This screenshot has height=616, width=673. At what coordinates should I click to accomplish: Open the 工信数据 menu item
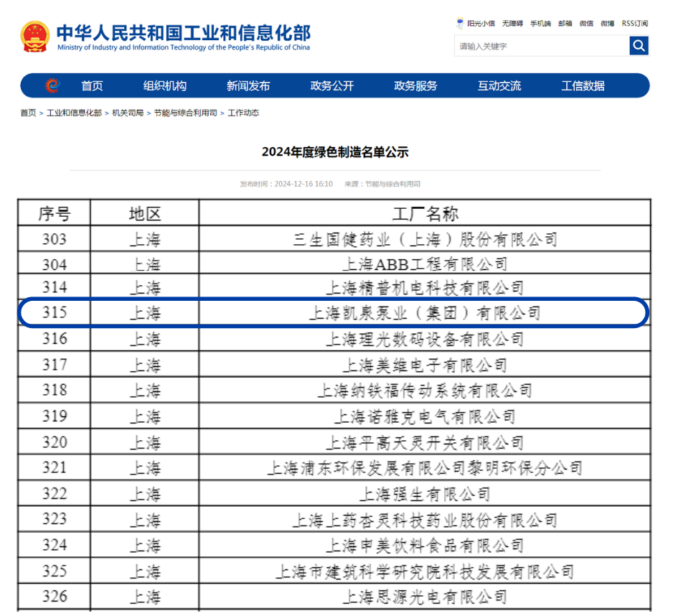(583, 85)
